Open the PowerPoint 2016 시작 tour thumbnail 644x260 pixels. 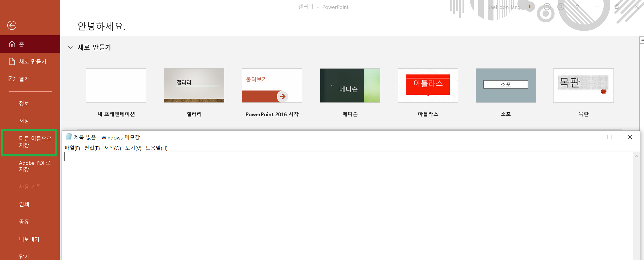(x=272, y=86)
